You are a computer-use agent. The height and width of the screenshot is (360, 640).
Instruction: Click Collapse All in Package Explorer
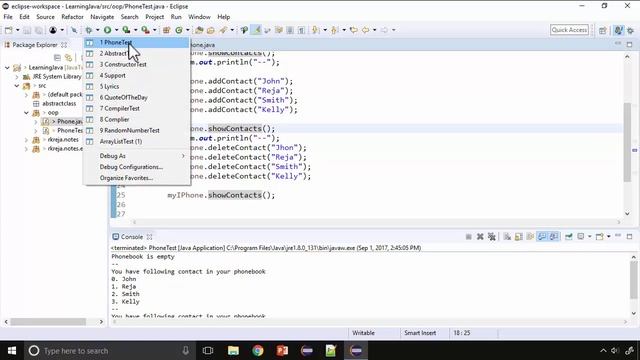[x=57, y=58]
